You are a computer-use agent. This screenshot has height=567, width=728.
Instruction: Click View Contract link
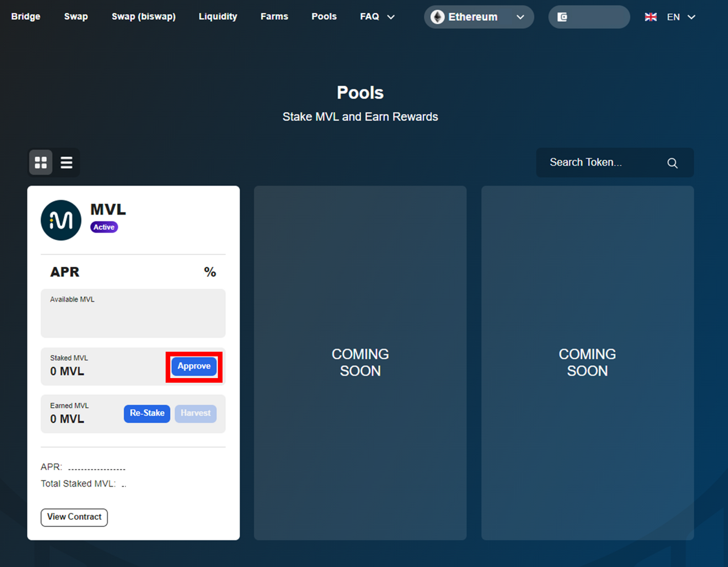point(74,517)
